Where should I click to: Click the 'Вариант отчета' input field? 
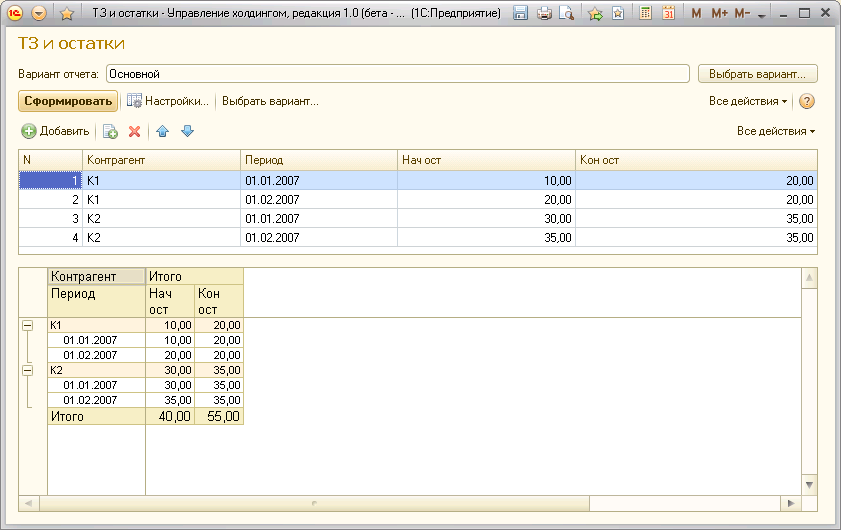click(x=397, y=74)
